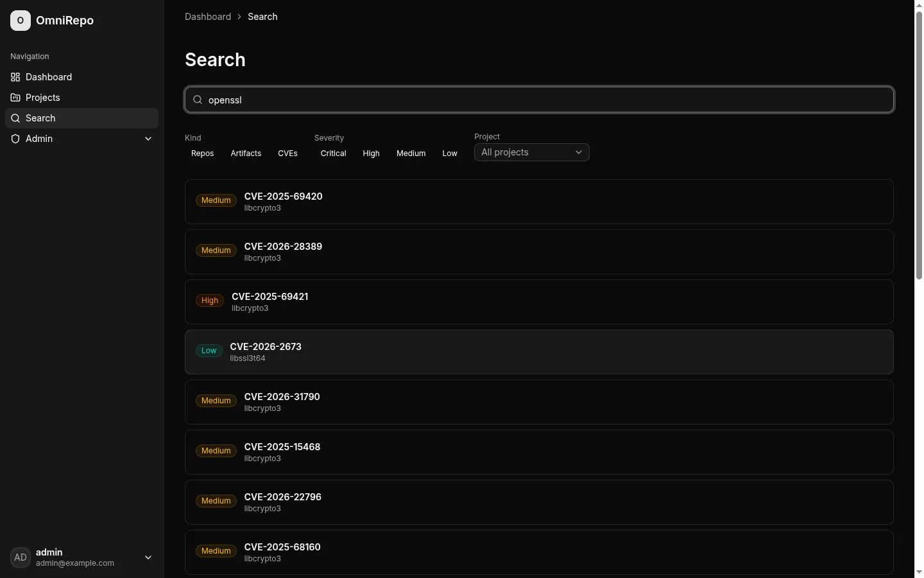This screenshot has height=578, width=924.
Task: Click libcrypto3 under CVE-2026-31790
Action: coord(262,408)
